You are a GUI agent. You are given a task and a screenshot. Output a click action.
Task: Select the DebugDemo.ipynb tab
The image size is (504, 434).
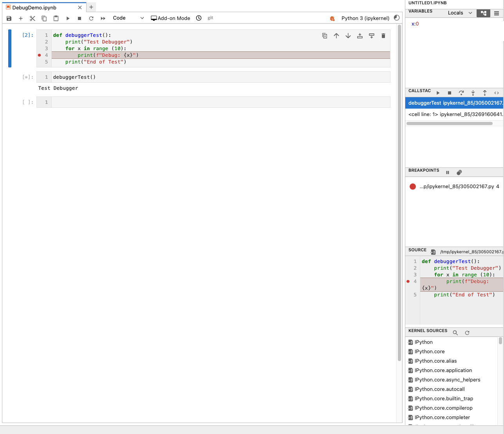pyautogui.click(x=34, y=7)
